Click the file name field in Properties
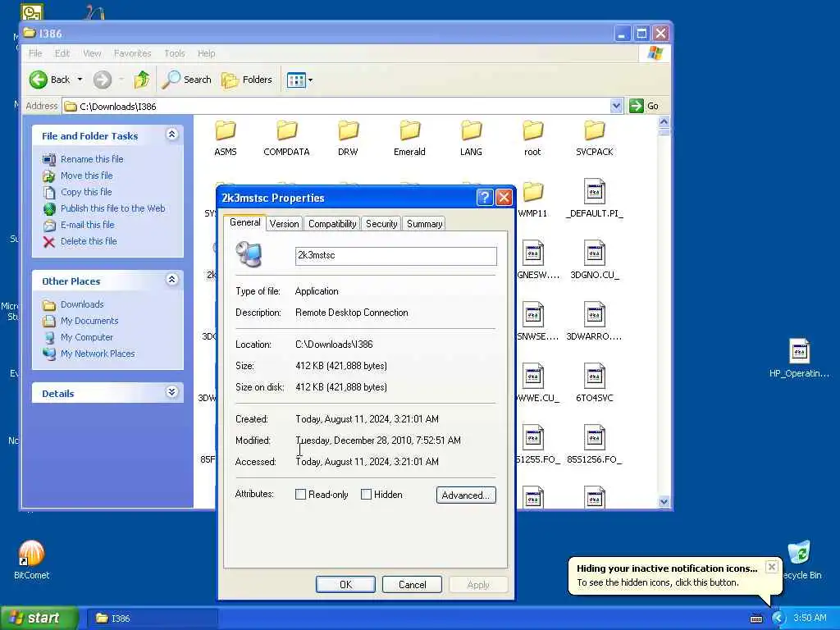Image resolution: width=840 pixels, height=630 pixels. [396, 256]
